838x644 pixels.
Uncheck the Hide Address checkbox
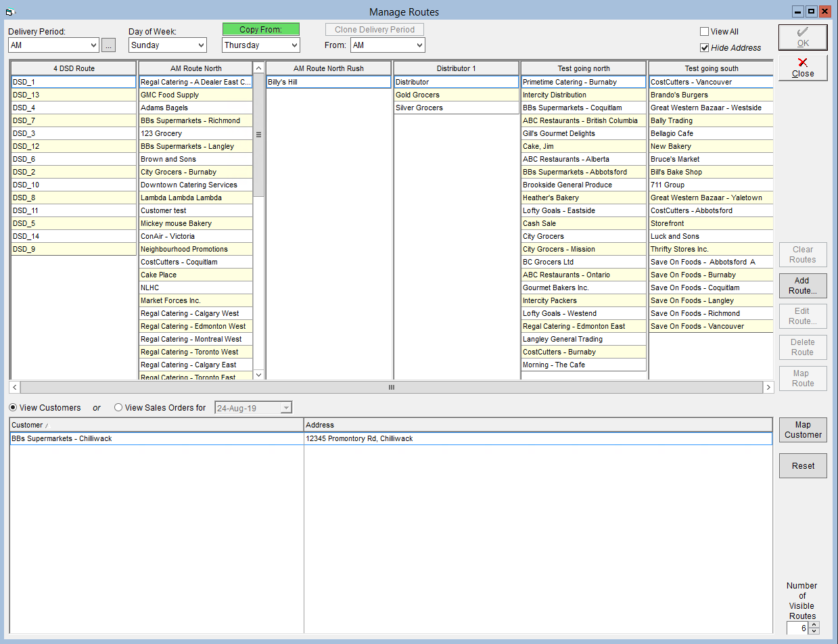[704, 48]
